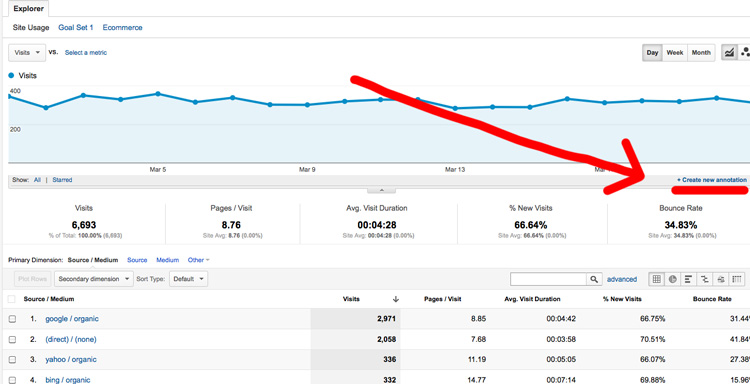
Task: Tick the select-all rows checkbox
Action: click(x=11, y=299)
